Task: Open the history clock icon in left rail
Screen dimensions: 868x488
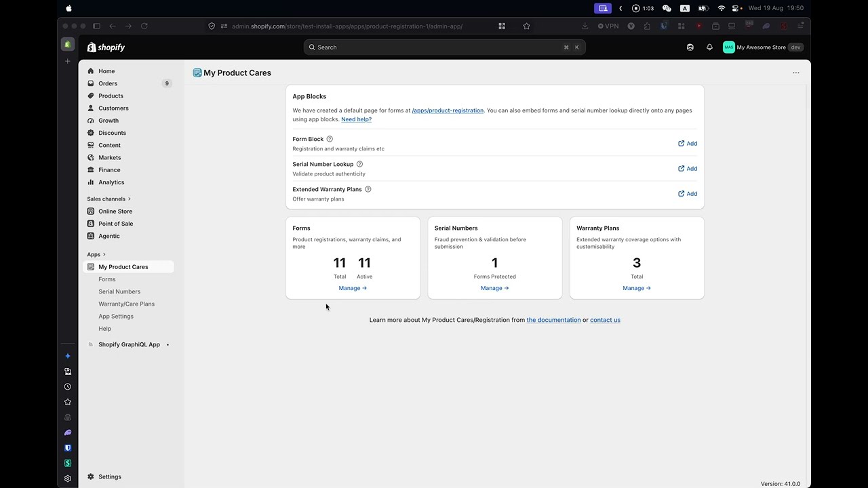Action: coord(67,386)
